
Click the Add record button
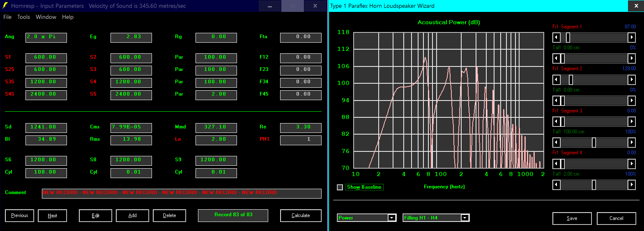(x=132, y=215)
